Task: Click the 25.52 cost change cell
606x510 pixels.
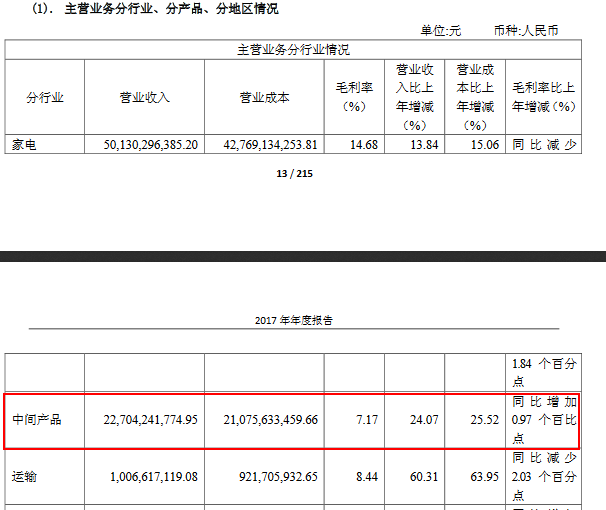Action: click(x=485, y=419)
